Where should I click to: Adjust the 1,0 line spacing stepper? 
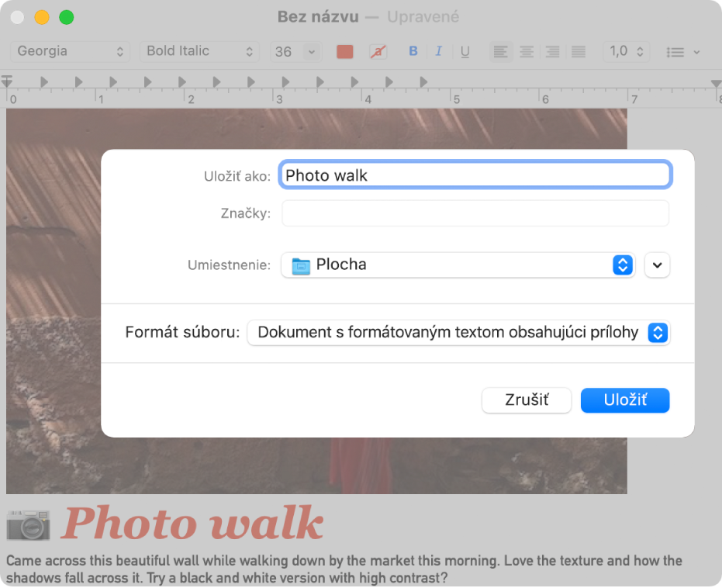coord(627,51)
